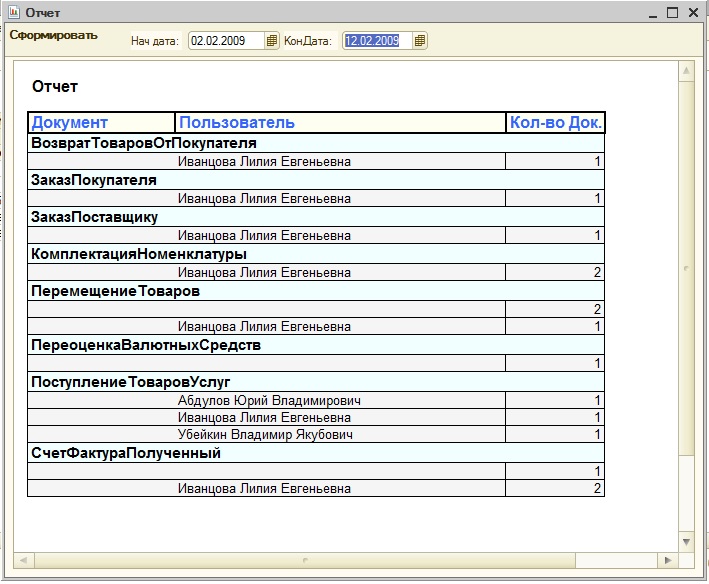709x584 pixels.
Task: Select the ВозвратТоваровОтПокупателя group row
Action: 316,143
